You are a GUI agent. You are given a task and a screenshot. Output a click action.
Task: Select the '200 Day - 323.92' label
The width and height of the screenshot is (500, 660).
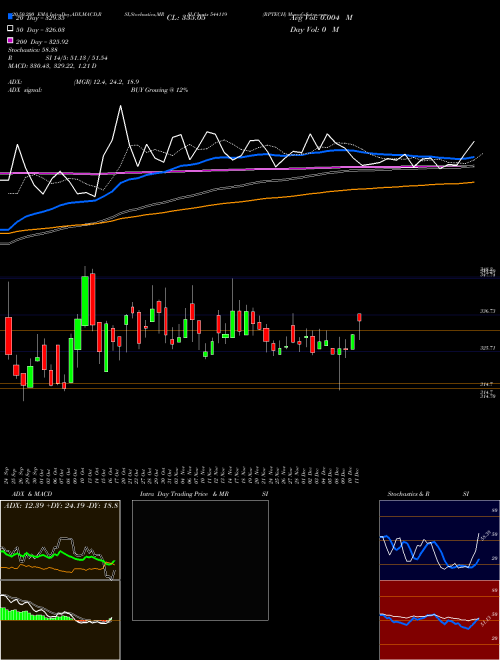tap(42, 42)
